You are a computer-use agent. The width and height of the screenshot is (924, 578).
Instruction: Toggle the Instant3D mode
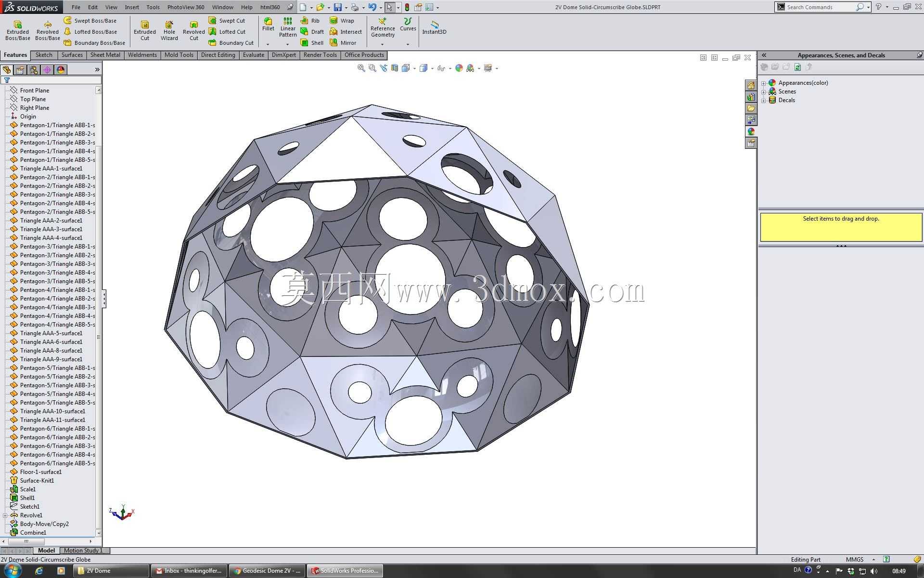click(x=434, y=27)
